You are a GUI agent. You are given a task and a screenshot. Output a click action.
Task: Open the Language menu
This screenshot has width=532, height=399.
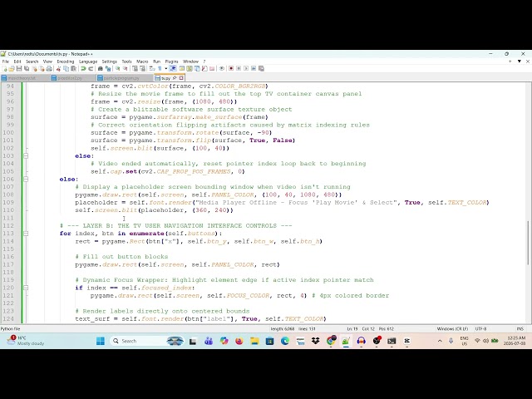pos(88,62)
